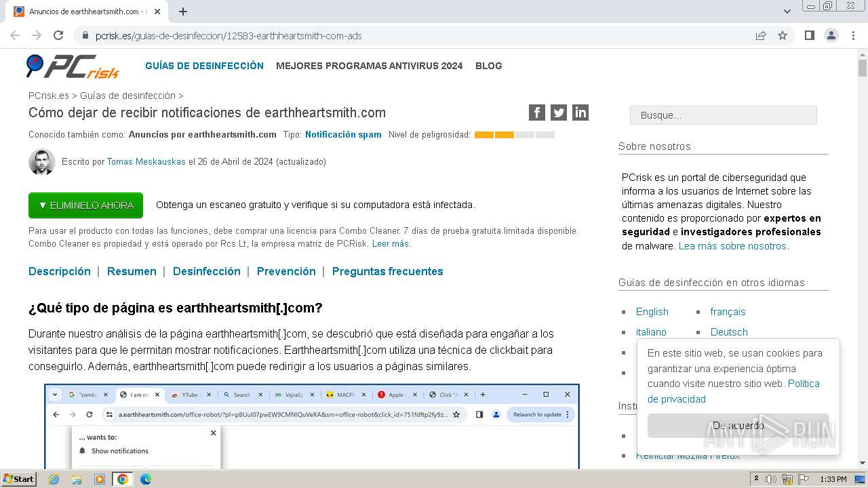Reload the page with the refresh icon
This screenshot has height=488, width=868.
58,36
